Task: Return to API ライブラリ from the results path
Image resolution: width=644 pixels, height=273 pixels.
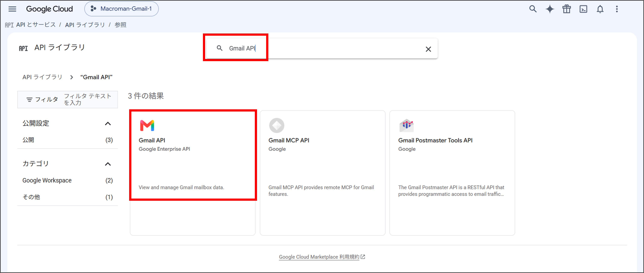Action: point(42,77)
